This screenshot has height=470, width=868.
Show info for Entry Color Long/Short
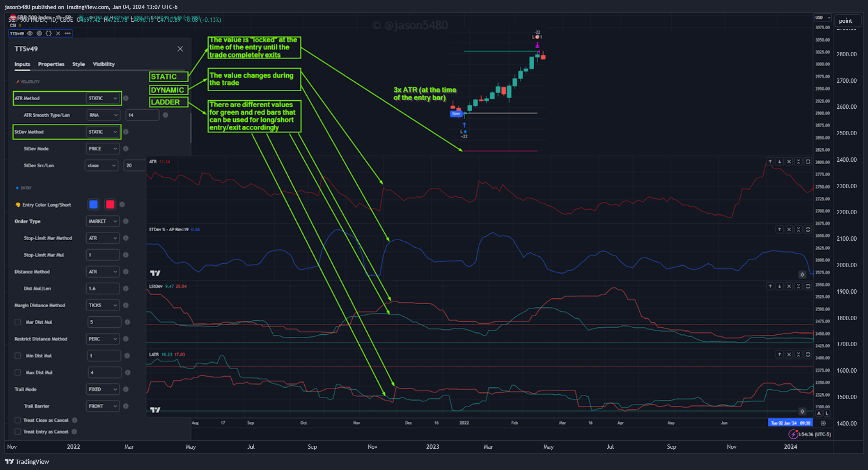coord(122,204)
